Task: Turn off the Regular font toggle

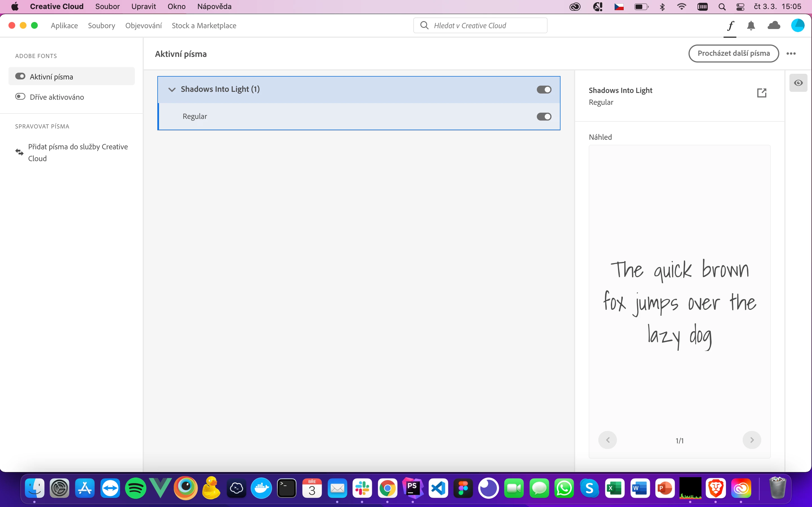Action: [x=544, y=117]
